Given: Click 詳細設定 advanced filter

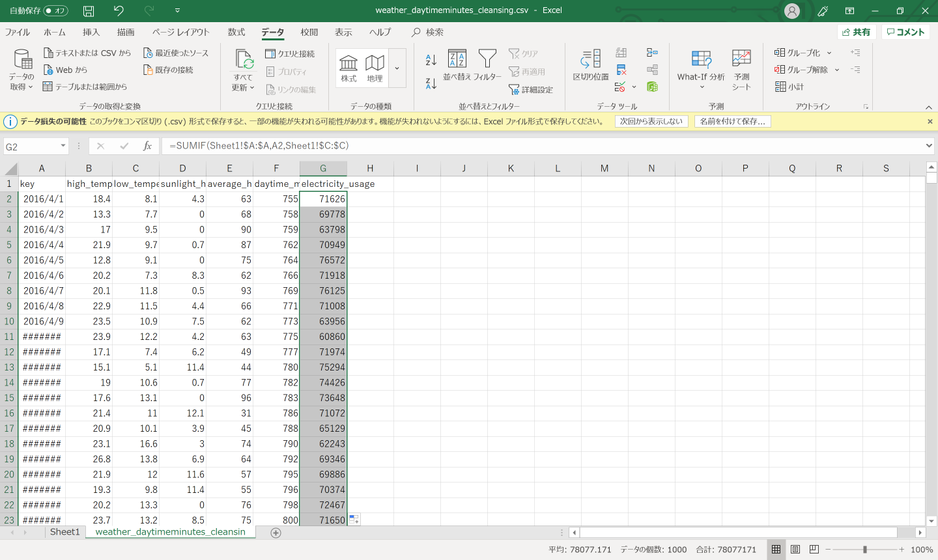Looking at the screenshot, I should click(x=531, y=90).
